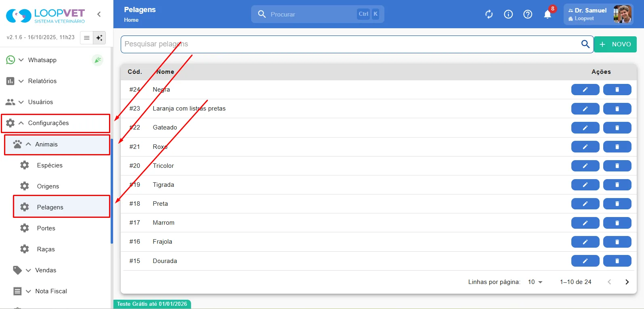The height and width of the screenshot is (309, 644).
Task: Delete the Marrom pelagem
Action: click(x=617, y=223)
